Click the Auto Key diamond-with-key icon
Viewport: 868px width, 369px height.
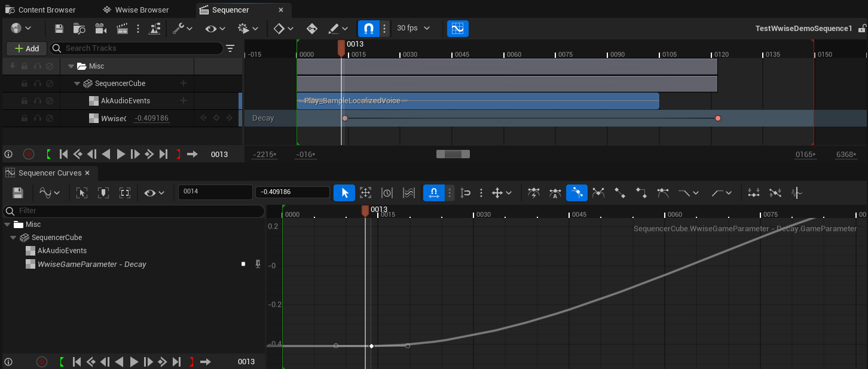[x=311, y=29]
